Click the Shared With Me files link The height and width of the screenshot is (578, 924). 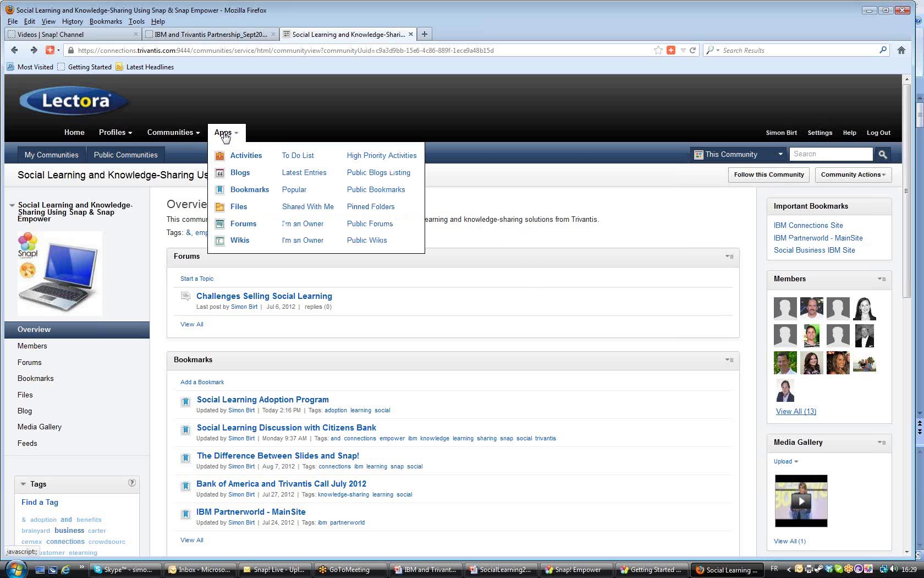308,207
